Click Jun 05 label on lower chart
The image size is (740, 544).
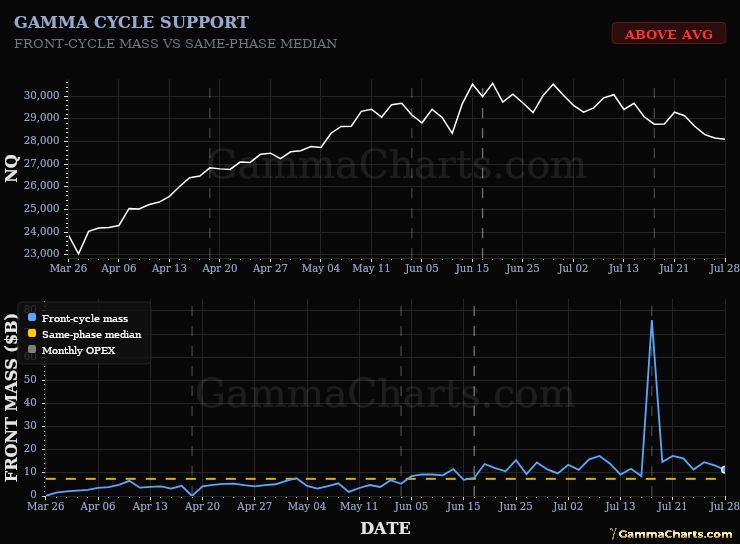coord(411,506)
